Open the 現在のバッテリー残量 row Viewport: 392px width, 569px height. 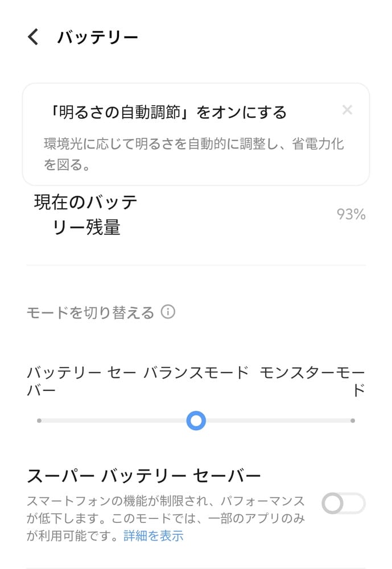pyautogui.click(x=85, y=215)
